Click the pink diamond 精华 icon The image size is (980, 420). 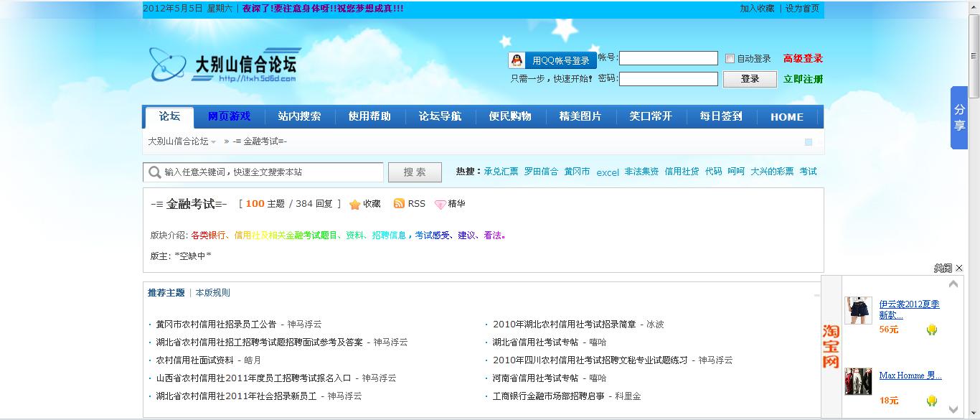point(440,205)
